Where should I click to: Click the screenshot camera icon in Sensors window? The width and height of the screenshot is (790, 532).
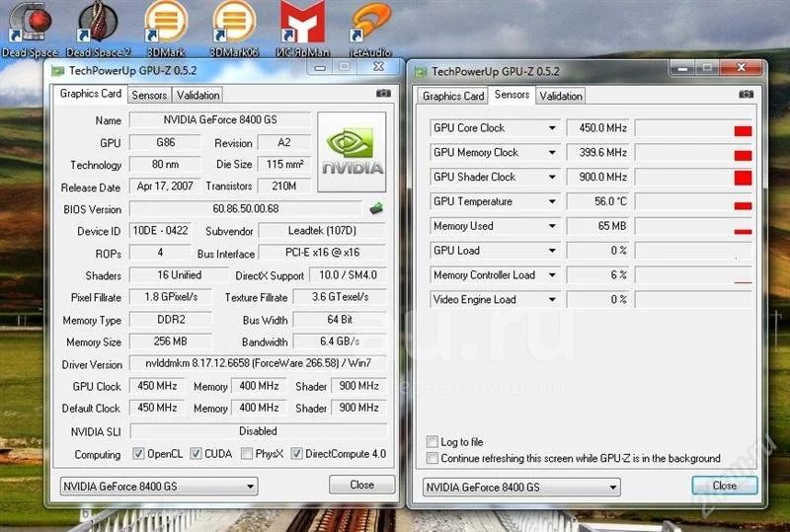pyautogui.click(x=747, y=94)
